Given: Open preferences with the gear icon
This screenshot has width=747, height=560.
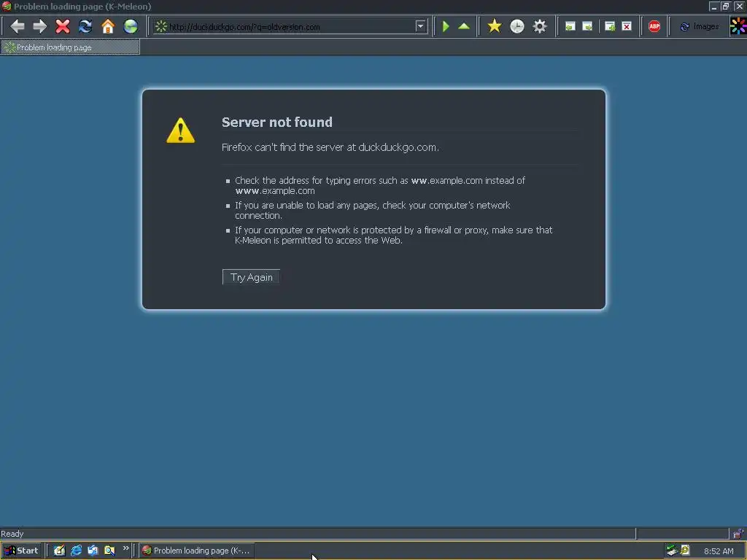Looking at the screenshot, I should [x=540, y=26].
